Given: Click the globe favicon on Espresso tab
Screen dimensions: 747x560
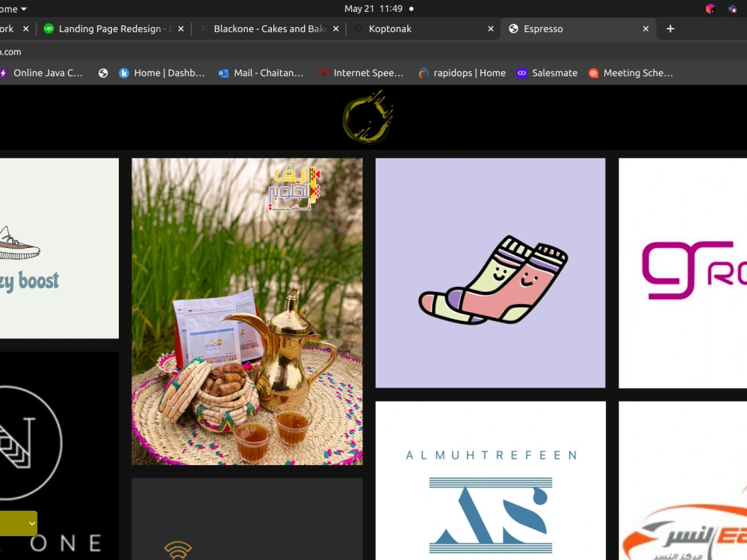Looking at the screenshot, I should point(514,29).
